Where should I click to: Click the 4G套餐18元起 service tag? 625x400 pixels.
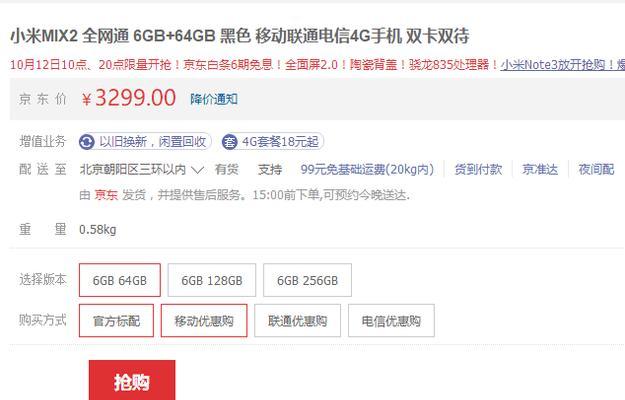point(273,142)
